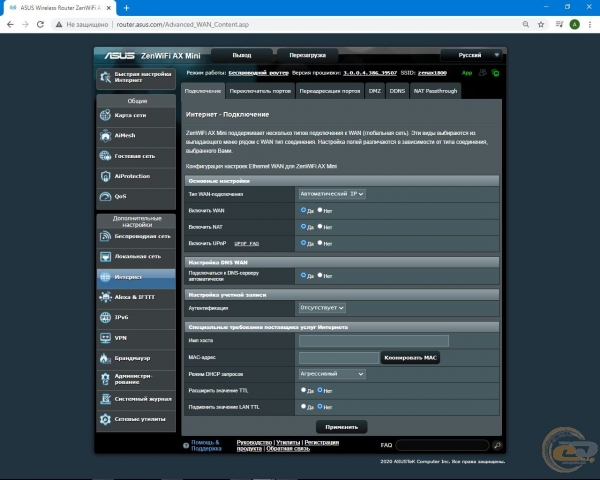Open the AiProtection shield icon
The height and width of the screenshot is (480, 600).
click(x=105, y=176)
